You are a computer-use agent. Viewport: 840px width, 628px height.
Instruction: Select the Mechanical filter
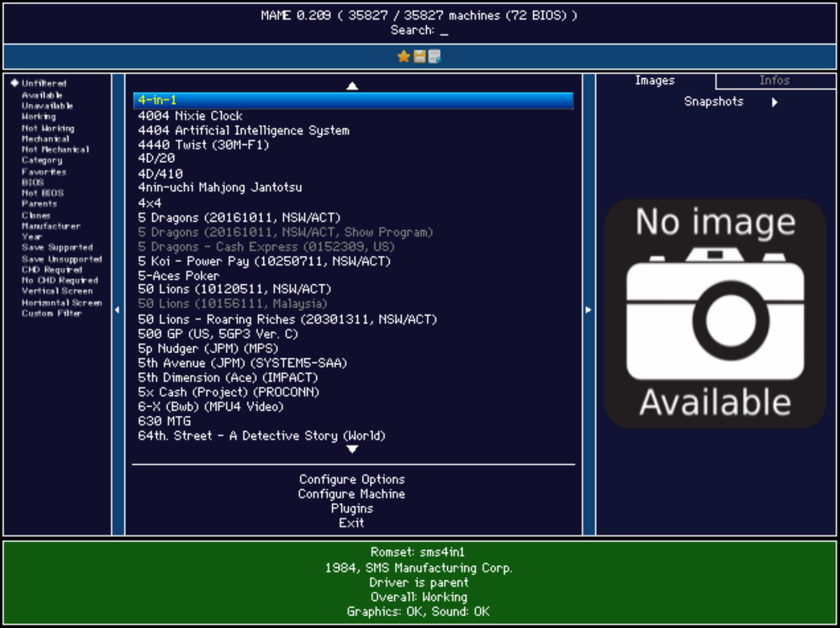coord(45,139)
